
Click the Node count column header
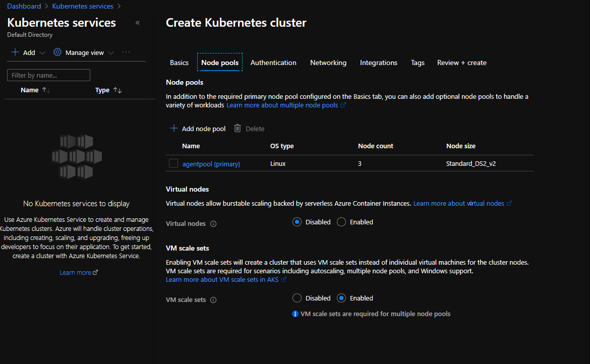click(376, 146)
